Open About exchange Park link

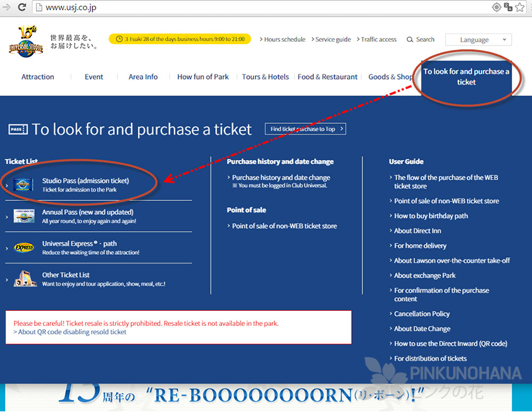coord(425,276)
